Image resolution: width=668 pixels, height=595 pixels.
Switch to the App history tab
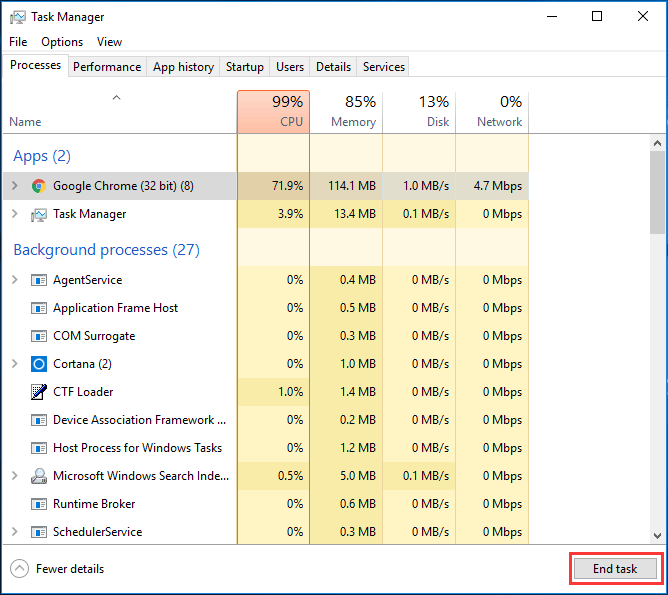(183, 67)
